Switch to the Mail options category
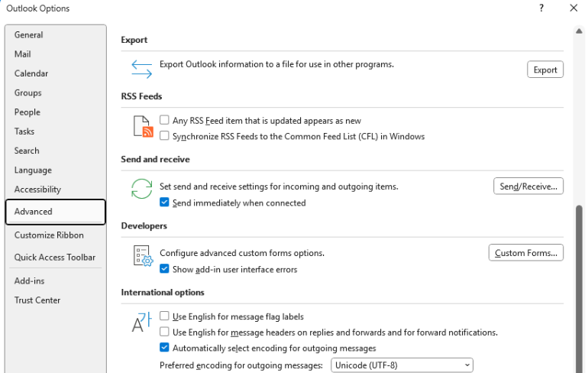The image size is (588, 373). pyautogui.click(x=23, y=54)
